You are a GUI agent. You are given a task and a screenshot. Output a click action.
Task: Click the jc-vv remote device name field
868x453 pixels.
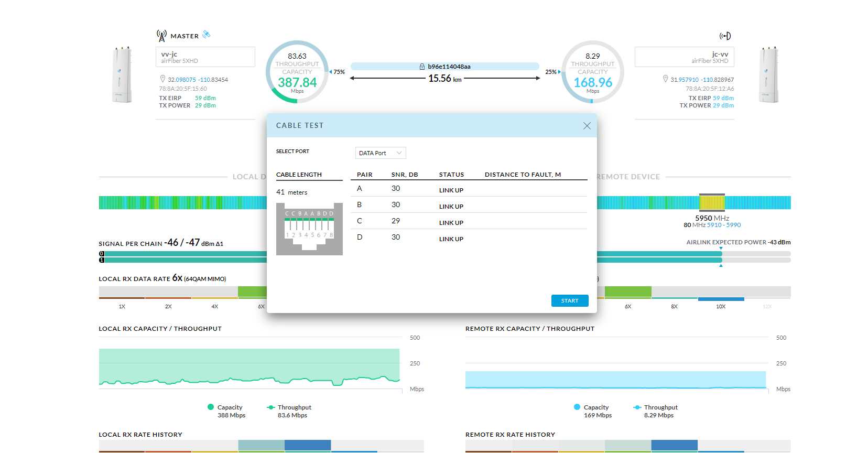click(x=684, y=57)
